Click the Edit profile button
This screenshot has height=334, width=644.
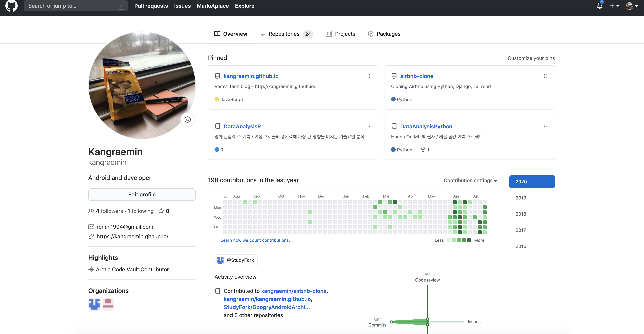[142, 194]
